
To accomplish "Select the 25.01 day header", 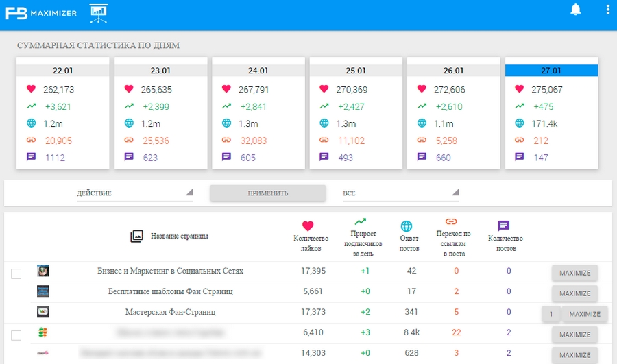I will (x=356, y=71).
